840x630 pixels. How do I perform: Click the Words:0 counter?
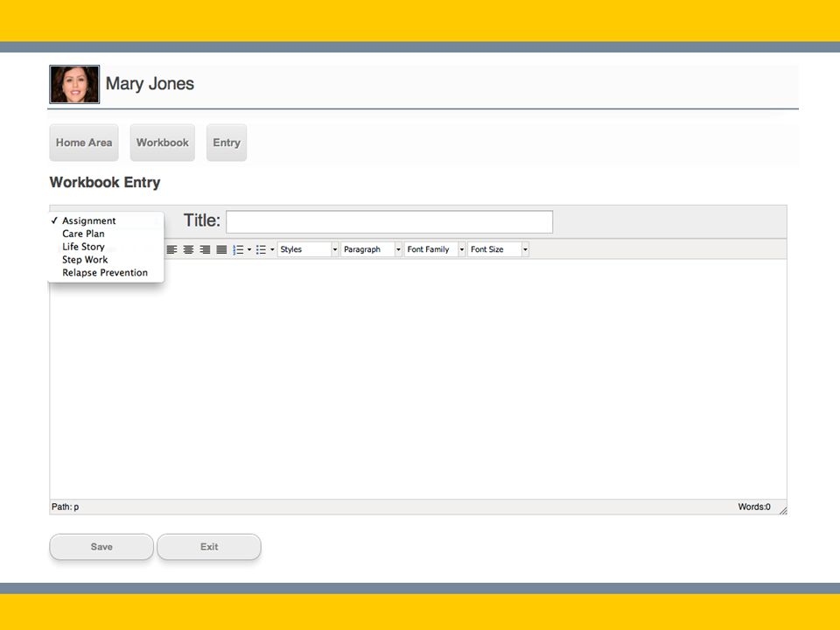pos(754,507)
